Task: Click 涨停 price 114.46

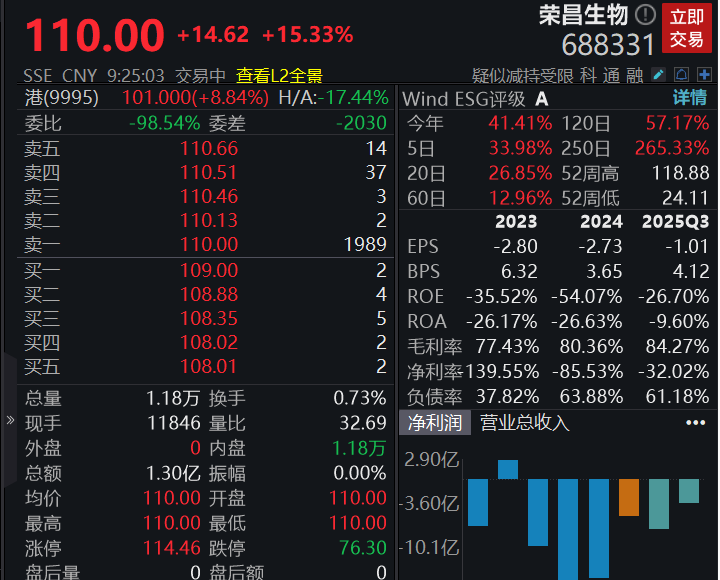Action: pos(172,548)
